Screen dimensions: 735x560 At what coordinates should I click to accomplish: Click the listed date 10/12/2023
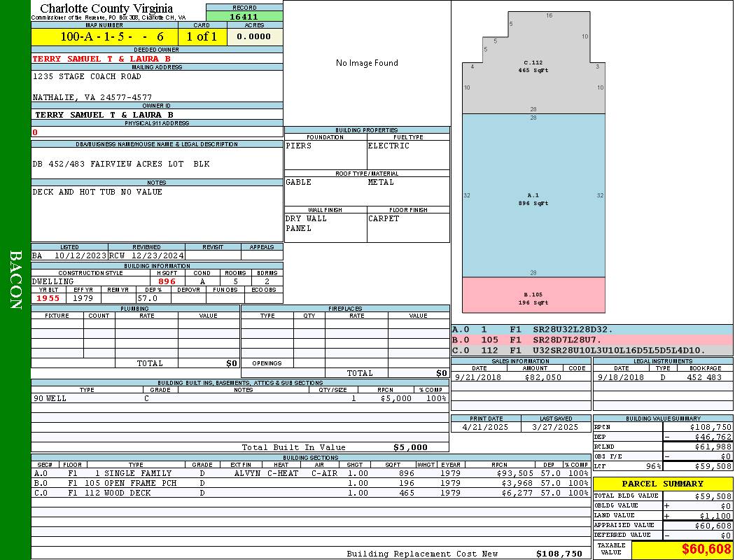pos(80,256)
